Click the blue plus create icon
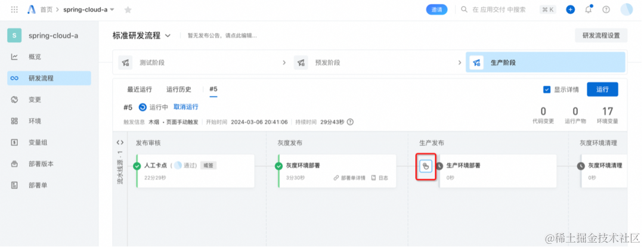Image resolution: width=644 pixels, height=248 pixels. pos(571,10)
